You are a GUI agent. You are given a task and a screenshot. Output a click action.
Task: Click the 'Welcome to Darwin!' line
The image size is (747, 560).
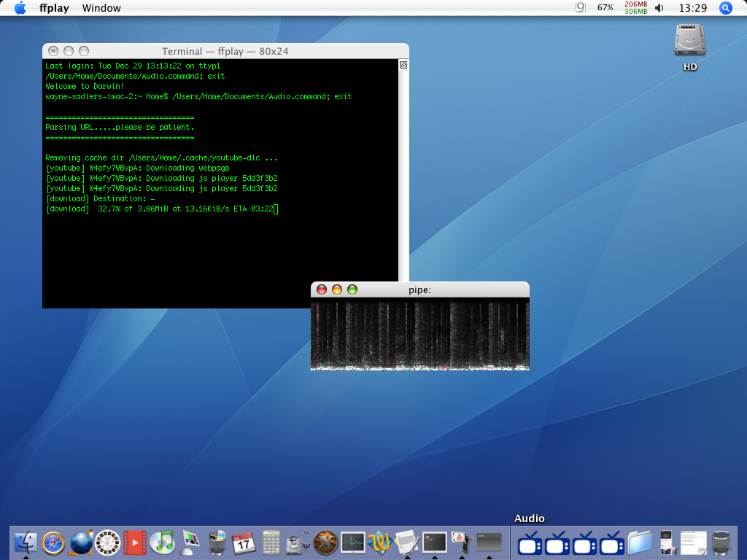click(85, 86)
